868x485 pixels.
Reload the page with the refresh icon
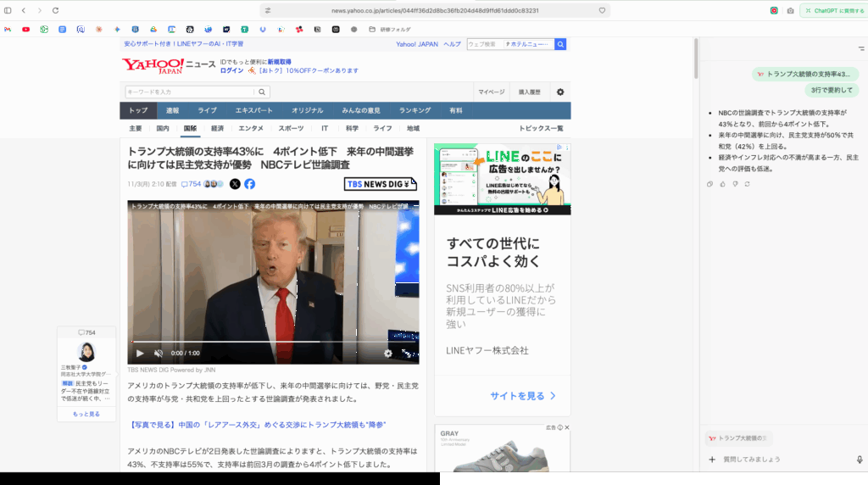pos(56,10)
